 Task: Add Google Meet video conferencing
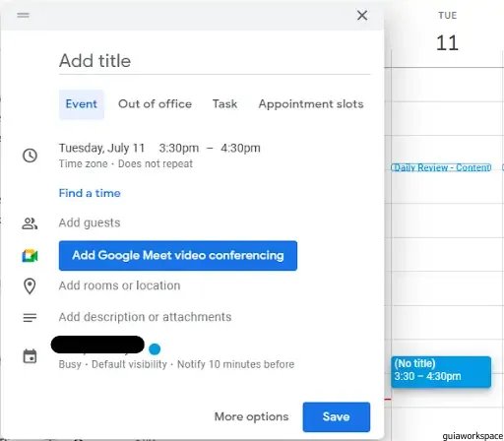pyautogui.click(x=178, y=256)
